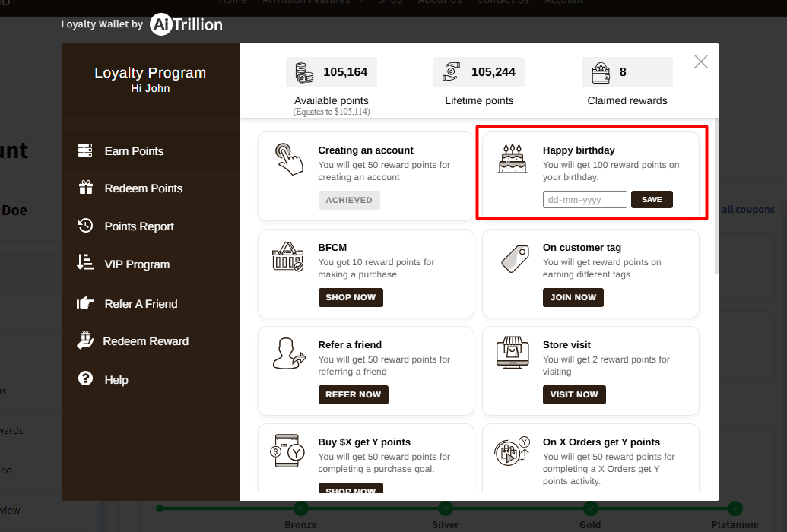Click the customer tag icon
787x532 pixels.
coord(513,258)
